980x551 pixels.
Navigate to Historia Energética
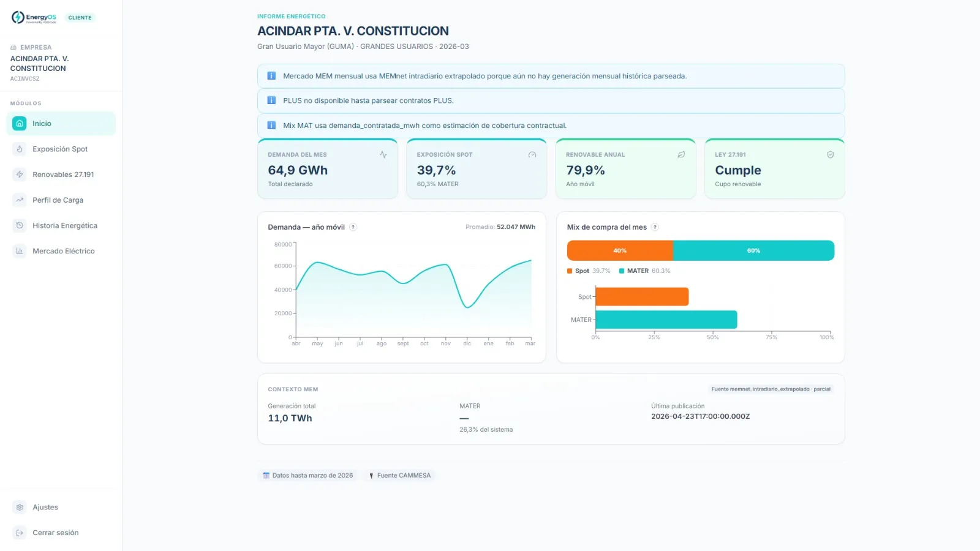[61, 225]
